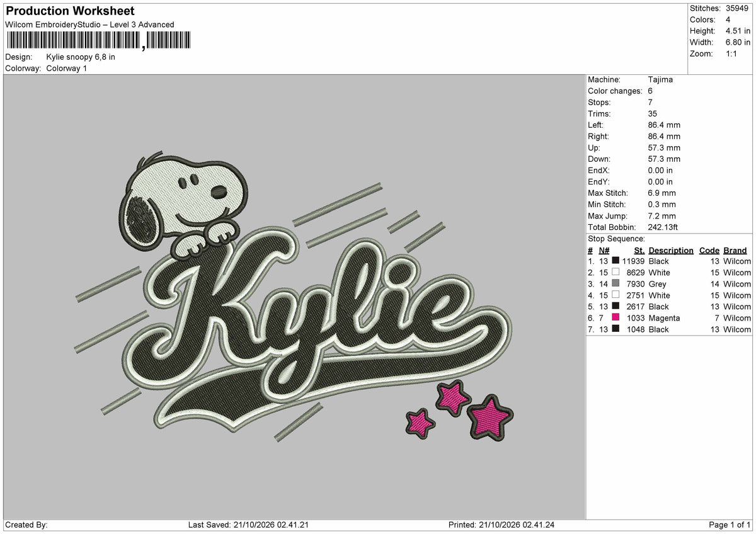Click the 'EndY:' 0.00 in row
756x534 pixels.
(630, 181)
